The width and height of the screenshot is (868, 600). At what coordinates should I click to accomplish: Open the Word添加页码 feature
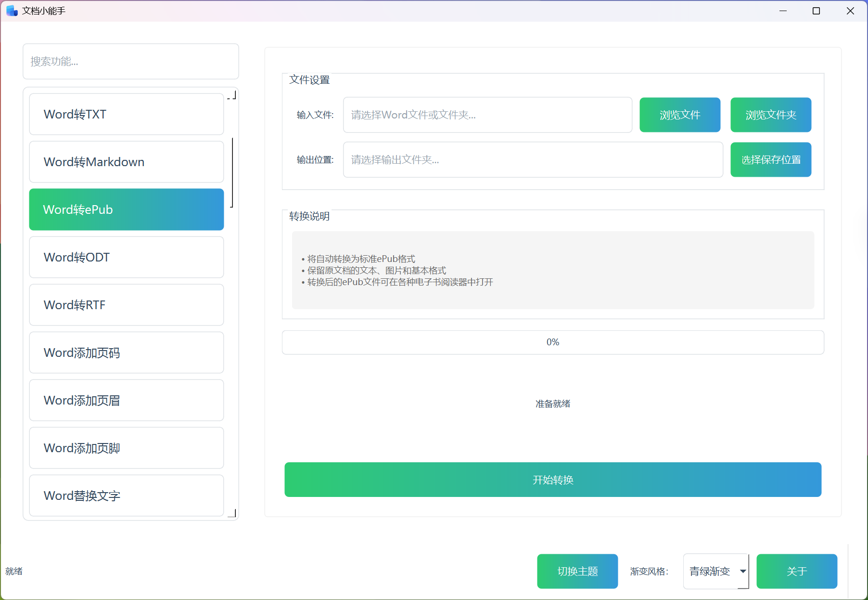coord(126,352)
